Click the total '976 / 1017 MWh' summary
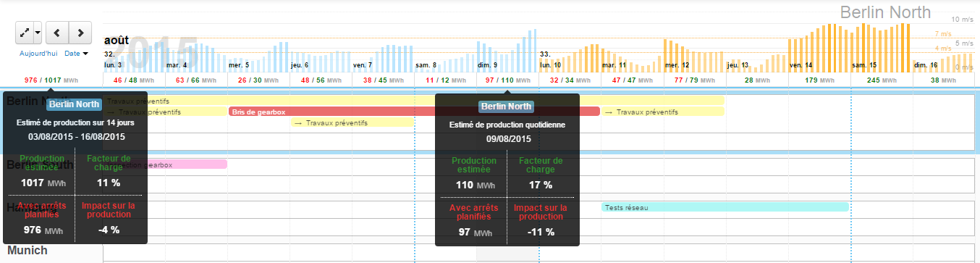This screenshot has width=980, height=263. (x=51, y=80)
